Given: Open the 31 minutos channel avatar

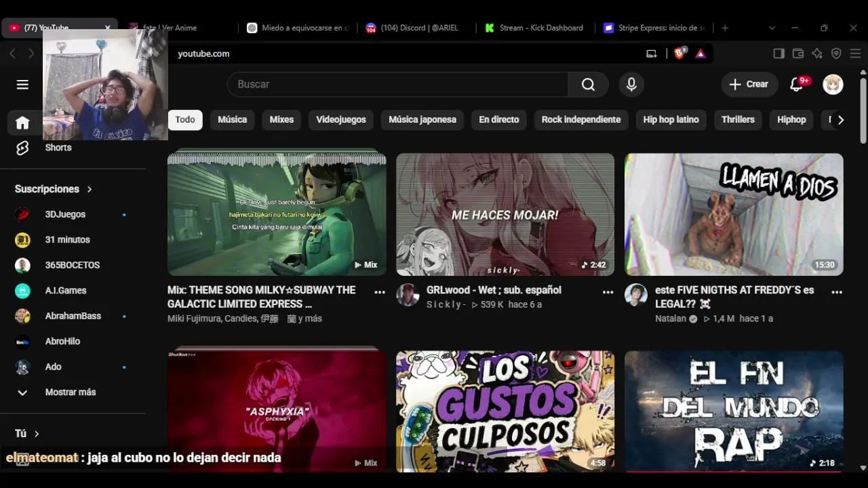Looking at the screenshot, I should pyautogui.click(x=22, y=240).
